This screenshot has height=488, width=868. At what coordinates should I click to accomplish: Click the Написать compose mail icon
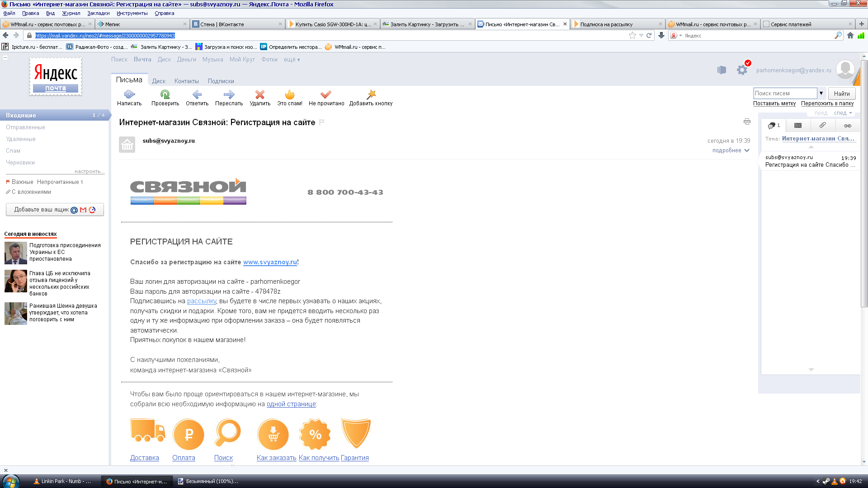coord(129,94)
